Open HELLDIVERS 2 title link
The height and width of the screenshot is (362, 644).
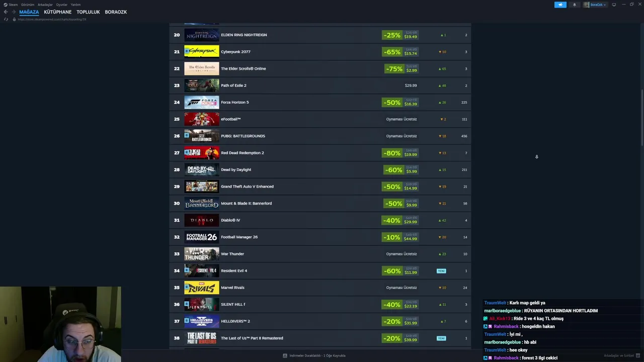[235, 321]
